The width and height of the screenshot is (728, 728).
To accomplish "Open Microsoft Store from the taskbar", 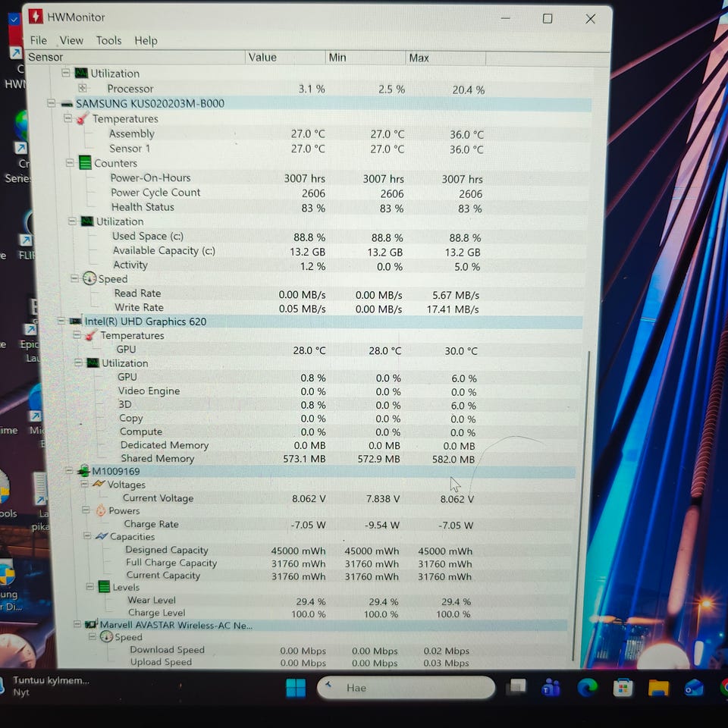I will 623,688.
